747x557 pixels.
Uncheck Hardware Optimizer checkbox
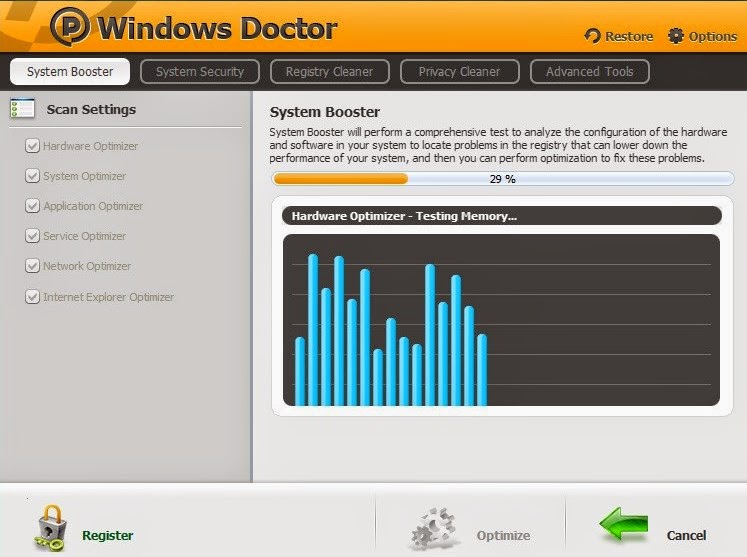point(32,146)
